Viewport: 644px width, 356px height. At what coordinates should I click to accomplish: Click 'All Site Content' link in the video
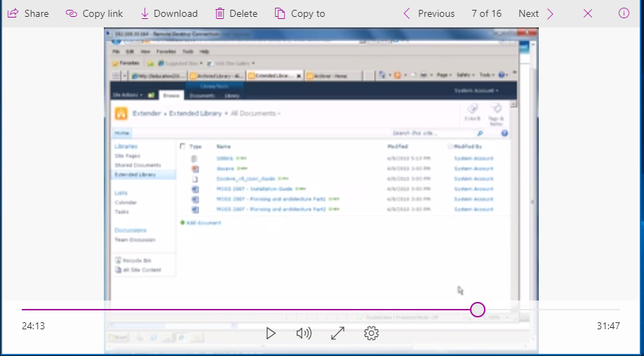138,270
